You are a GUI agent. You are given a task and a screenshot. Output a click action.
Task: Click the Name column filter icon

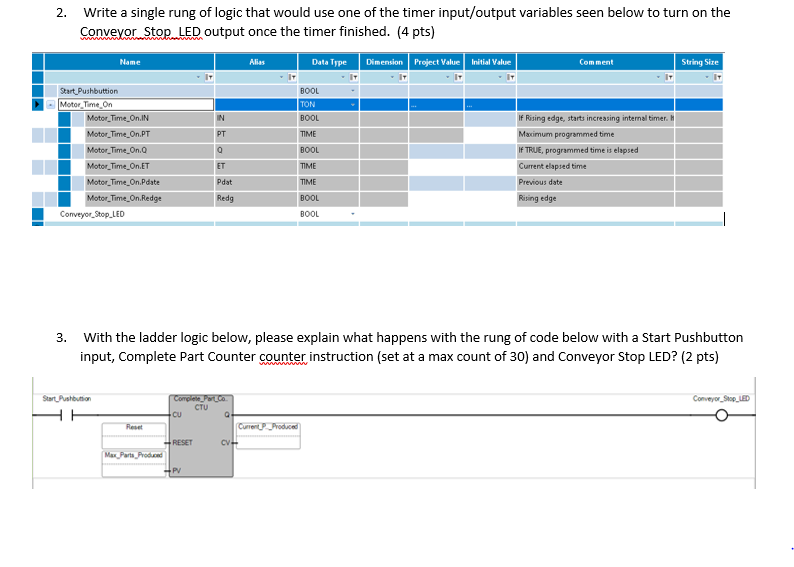point(209,77)
